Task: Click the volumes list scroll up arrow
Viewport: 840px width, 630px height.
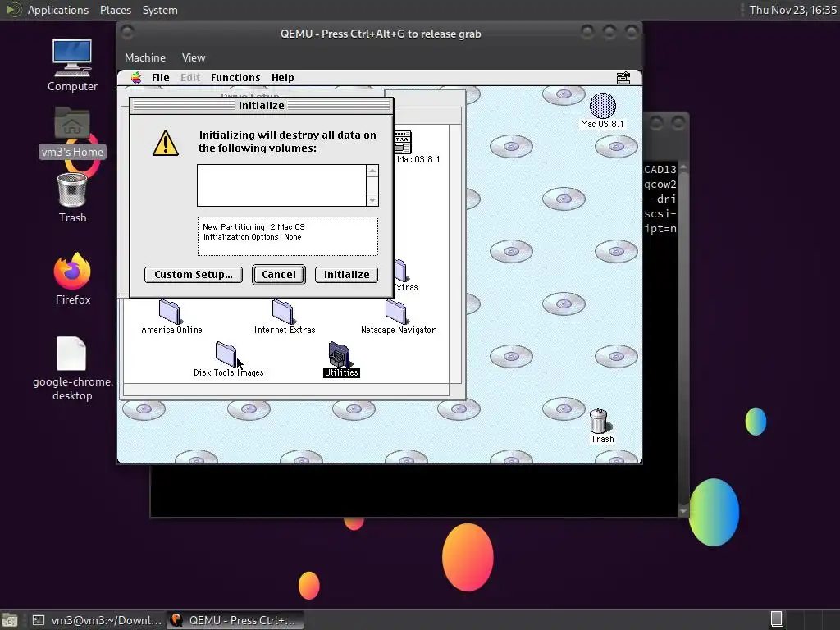Action: 372,171
